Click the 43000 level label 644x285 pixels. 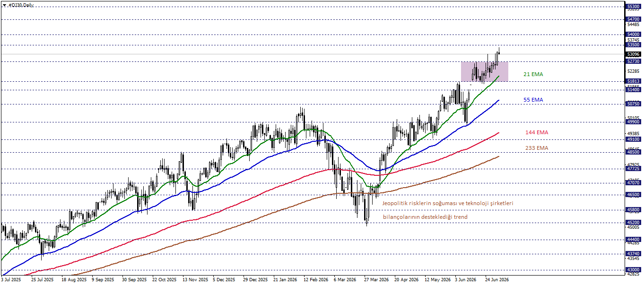click(x=634, y=269)
